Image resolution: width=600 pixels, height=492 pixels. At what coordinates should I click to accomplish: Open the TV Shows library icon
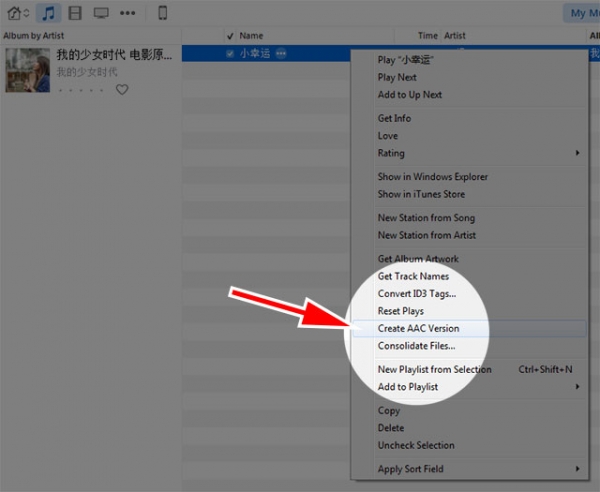click(x=101, y=13)
